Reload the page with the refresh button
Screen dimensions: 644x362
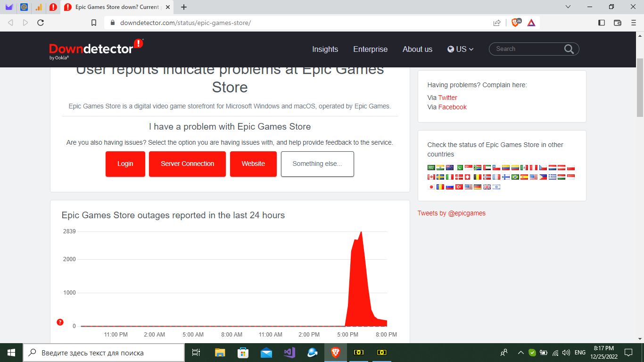[41, 23]
